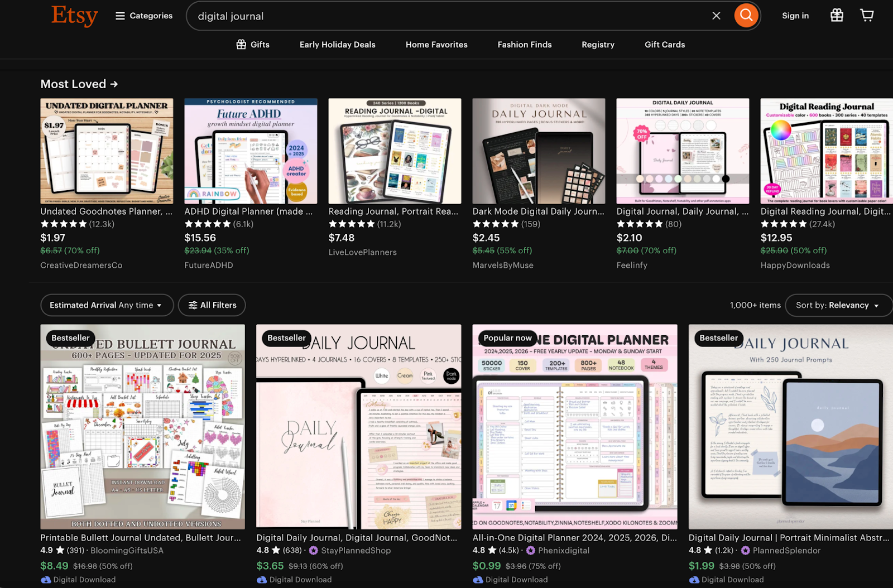Click the Sign in link
The image size is (893, 588).
pyautogui.click(x=795, y=16)
